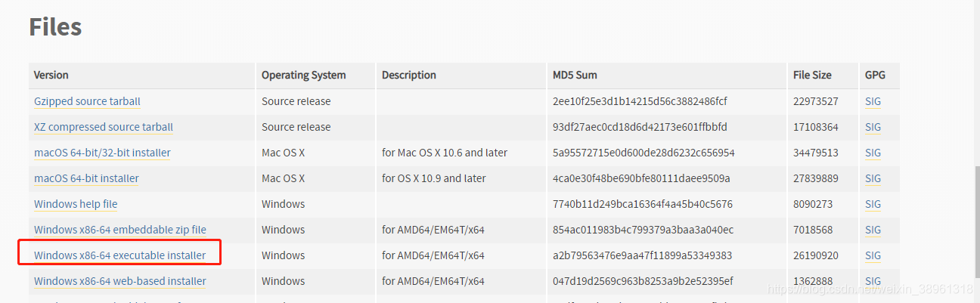Screen dimensions: 980x303
Task: Download Windows x86-64 embeddable zip file
Action: coord(120,230)
